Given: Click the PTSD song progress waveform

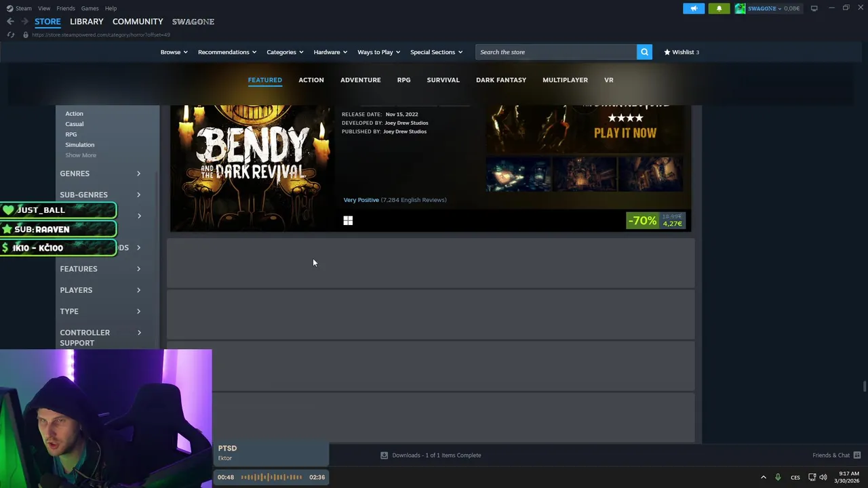Looking at the screenshot, I should coord(271,477).
